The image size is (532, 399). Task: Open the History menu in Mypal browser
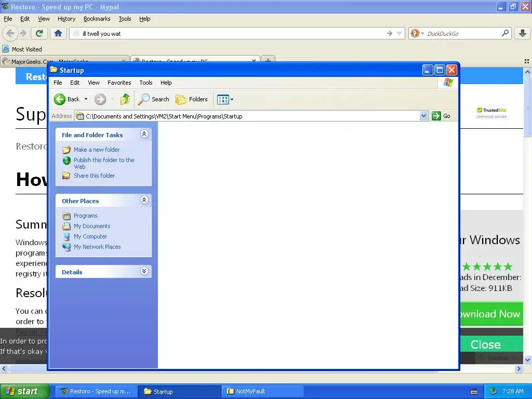[x=66, y=19]
